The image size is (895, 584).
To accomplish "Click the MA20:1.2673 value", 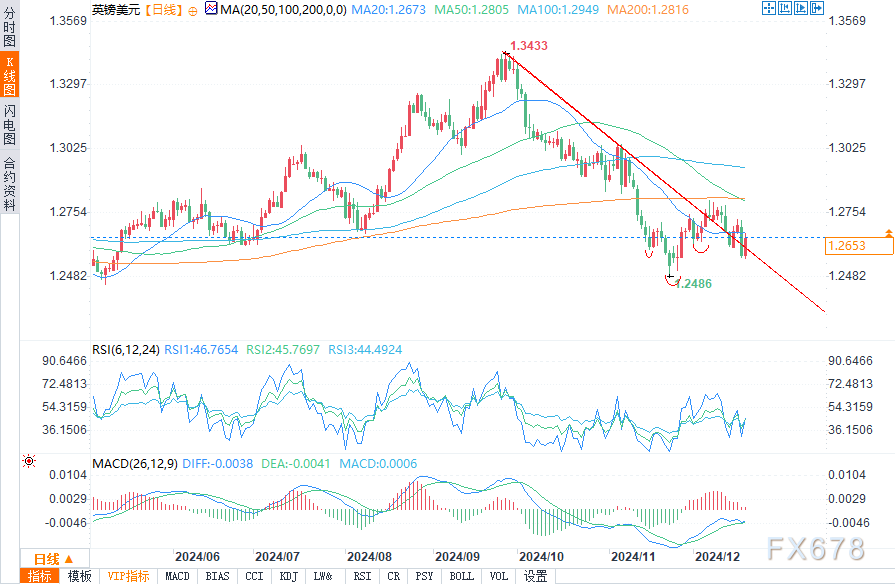I will pos(388,10).
